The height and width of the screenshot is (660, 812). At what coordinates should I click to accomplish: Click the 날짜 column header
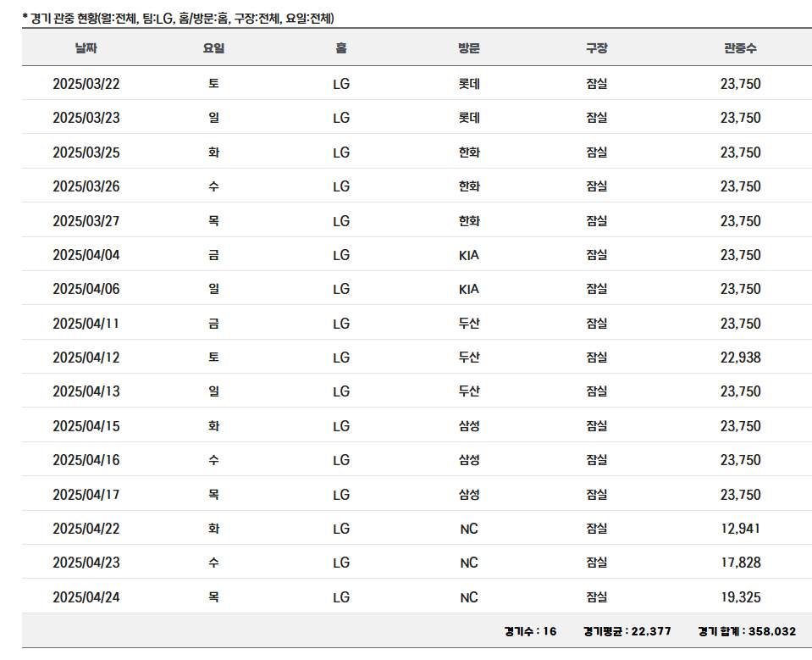pos(86,48)
